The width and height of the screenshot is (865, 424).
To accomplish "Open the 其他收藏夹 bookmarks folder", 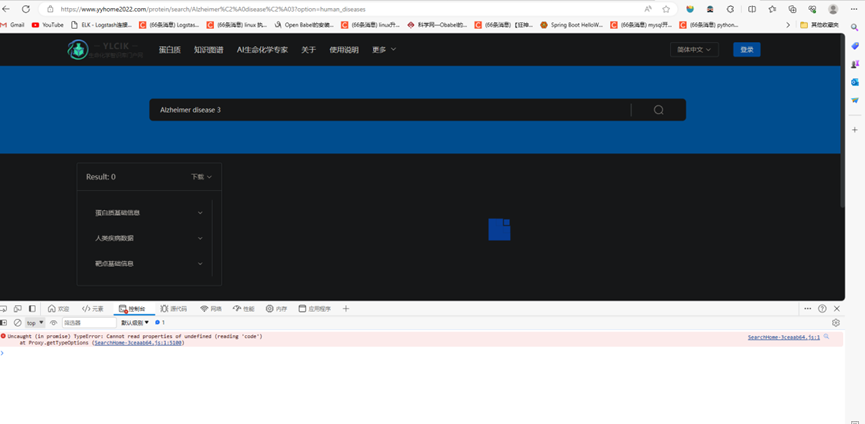I will [819, 25].
